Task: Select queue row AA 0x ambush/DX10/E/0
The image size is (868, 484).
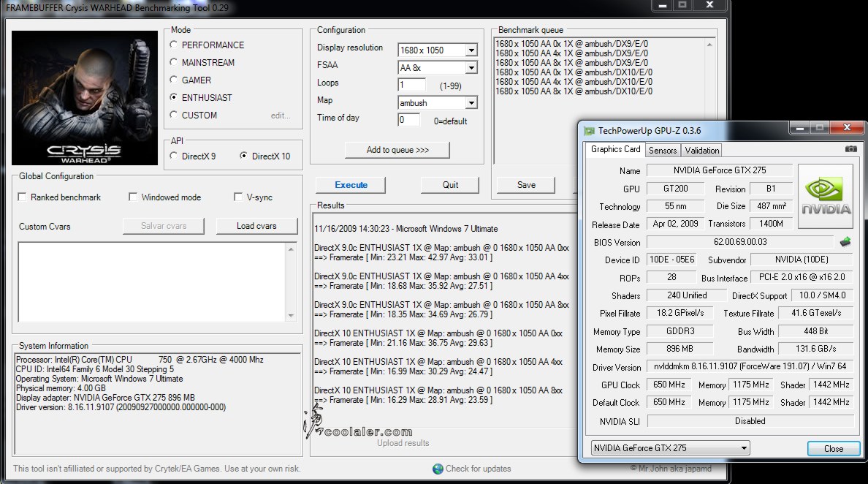Action: tap(574, 72)
